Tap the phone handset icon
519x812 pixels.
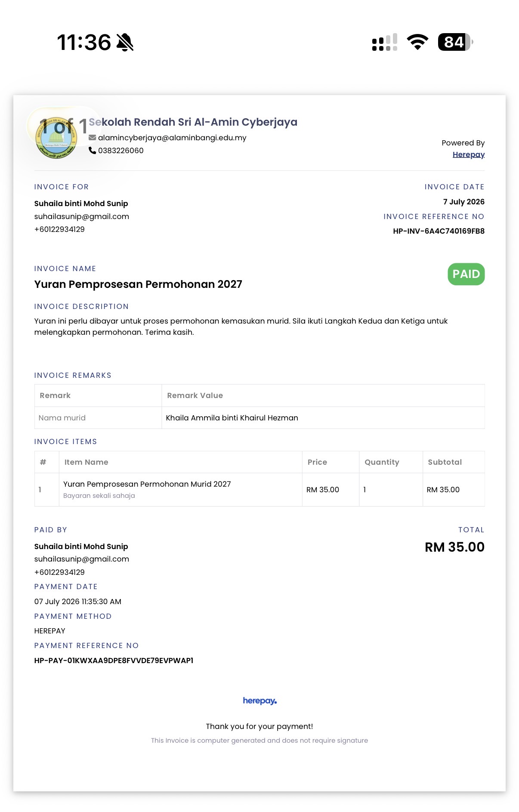[x=92, y=150]
